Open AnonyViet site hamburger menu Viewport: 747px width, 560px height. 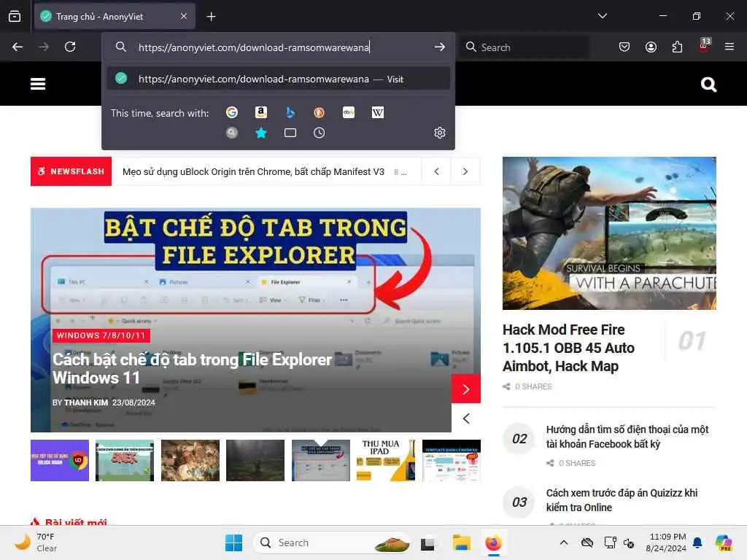[38, 84]
